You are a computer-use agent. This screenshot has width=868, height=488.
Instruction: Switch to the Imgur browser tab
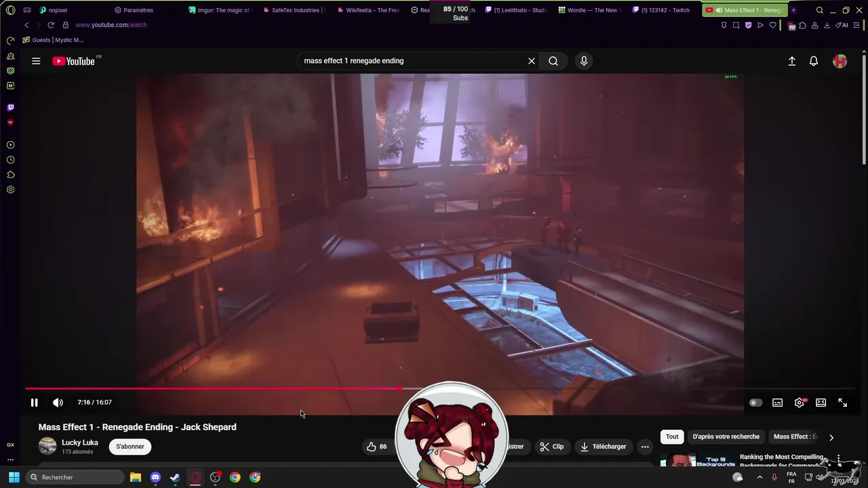click(220, 10)
